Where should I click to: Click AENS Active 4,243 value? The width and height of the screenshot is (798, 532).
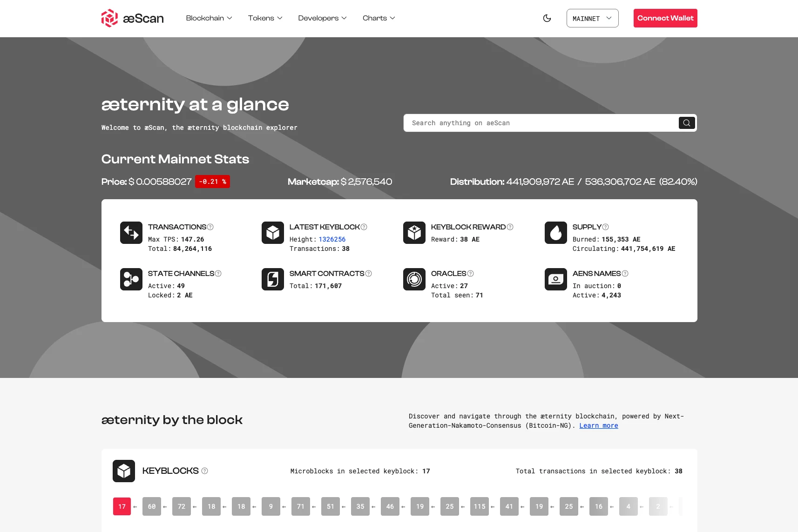(611, 295)
